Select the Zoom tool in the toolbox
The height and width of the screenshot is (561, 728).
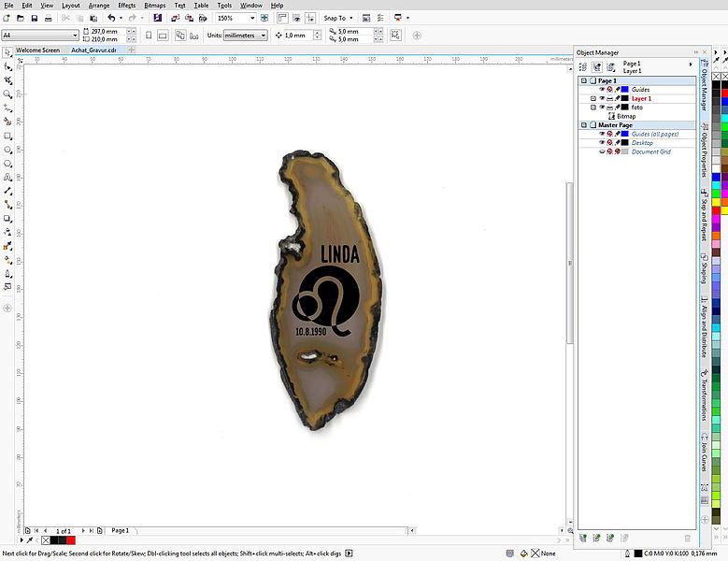(x=7, y=94)
